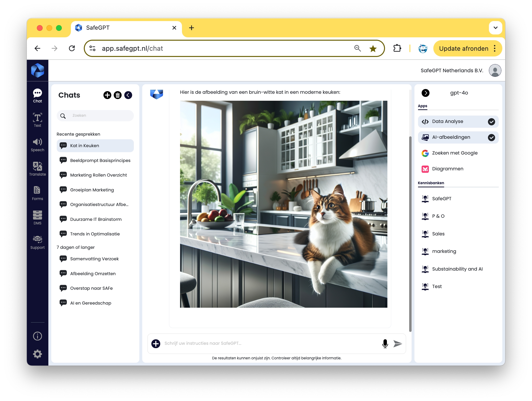This screenshot has width=532, height=401.
Task: Open a new browser tab
Action: pos(192,28)
